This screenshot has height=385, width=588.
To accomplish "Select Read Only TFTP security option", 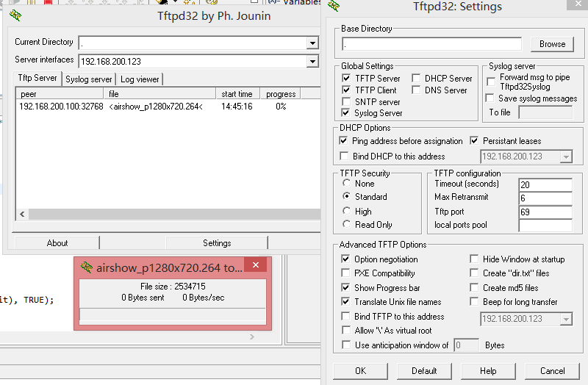I will [346, 224].
